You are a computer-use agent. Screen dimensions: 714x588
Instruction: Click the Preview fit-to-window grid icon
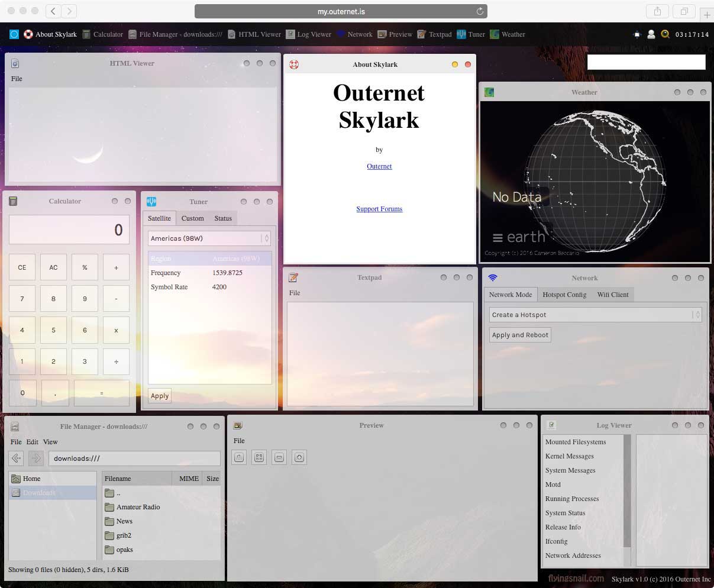pos(259,457)
